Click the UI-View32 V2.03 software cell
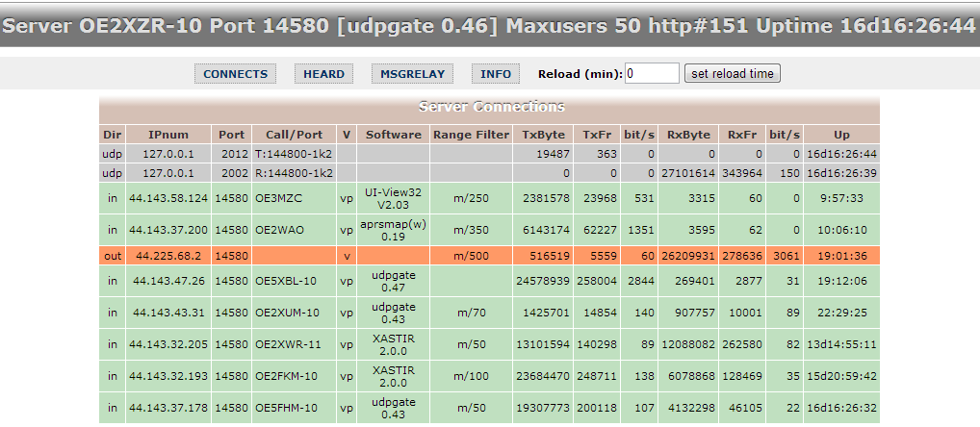 [x=393, y=198]
